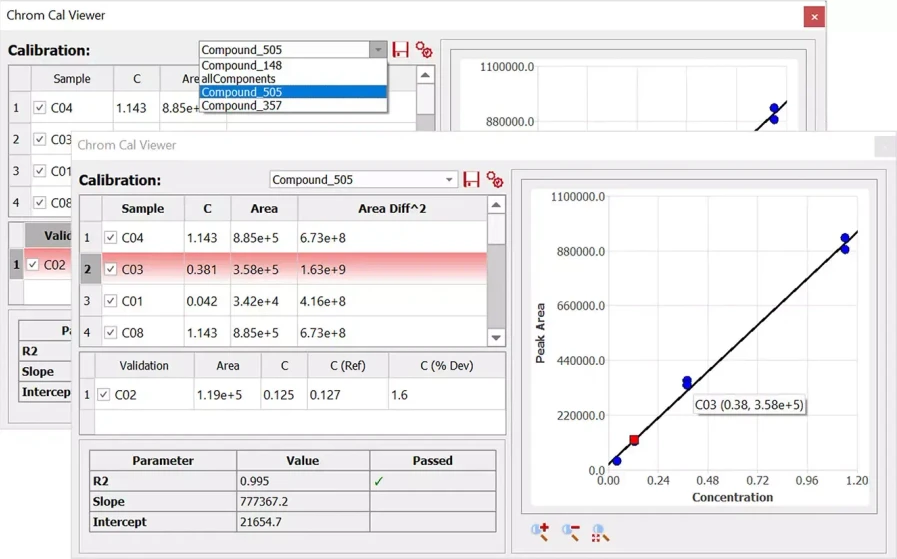
Task: Click the C (% Dev) column header
Action: tap(447, 366)
